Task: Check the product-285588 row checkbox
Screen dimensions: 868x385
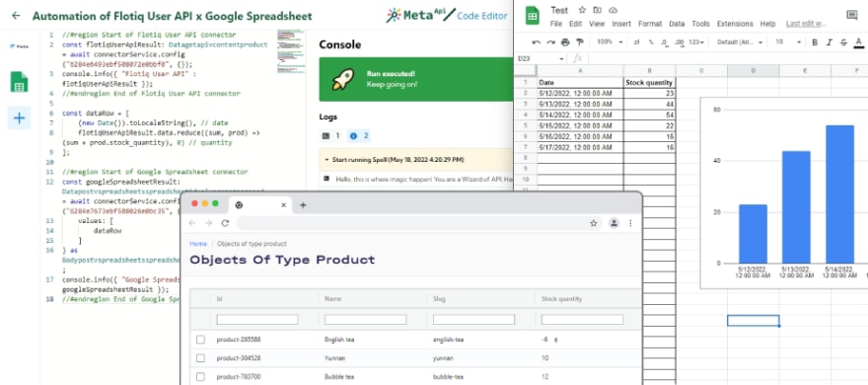Action: (x=200, y=340)
